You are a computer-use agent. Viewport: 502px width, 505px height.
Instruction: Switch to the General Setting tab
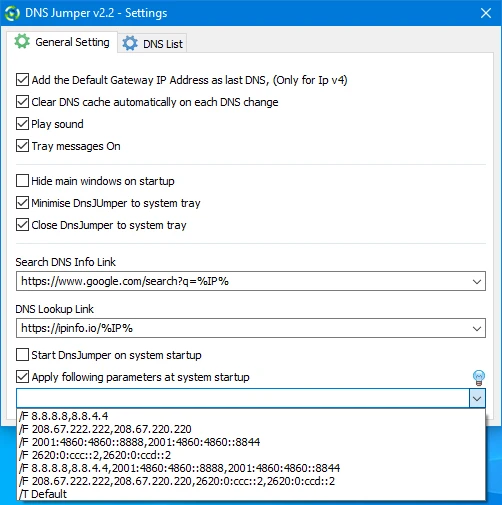click(x=62, y=42)
